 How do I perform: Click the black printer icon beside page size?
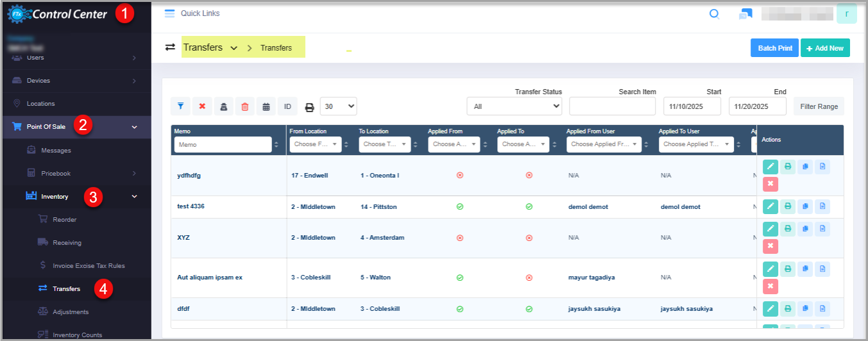coord(309,107)
